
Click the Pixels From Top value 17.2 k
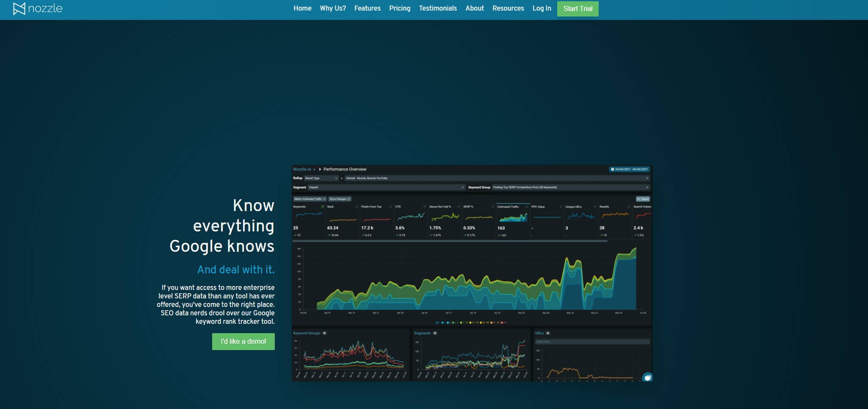tap(367, 228)
